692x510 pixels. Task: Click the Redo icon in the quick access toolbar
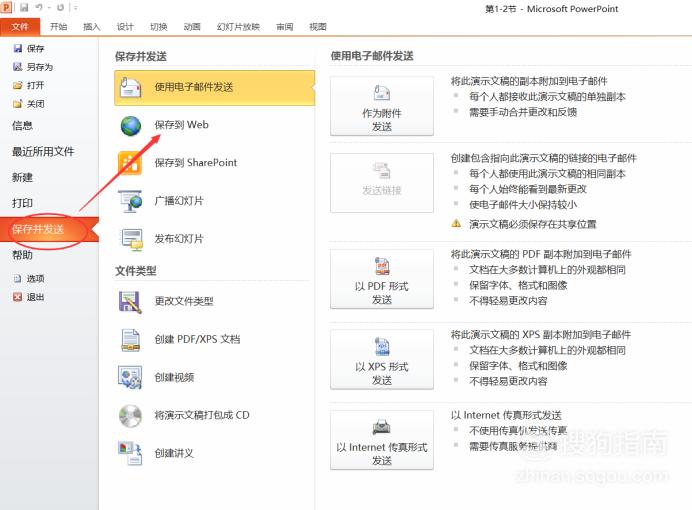point(60,8)
